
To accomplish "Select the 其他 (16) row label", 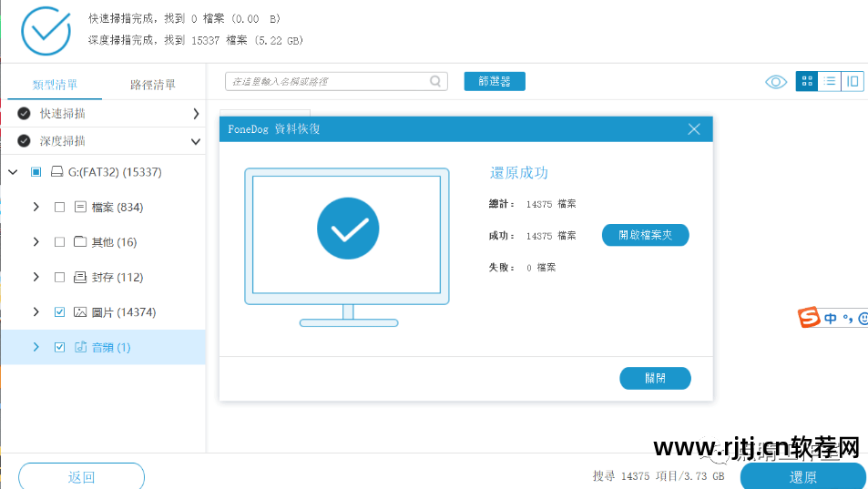I will point(114,242).
